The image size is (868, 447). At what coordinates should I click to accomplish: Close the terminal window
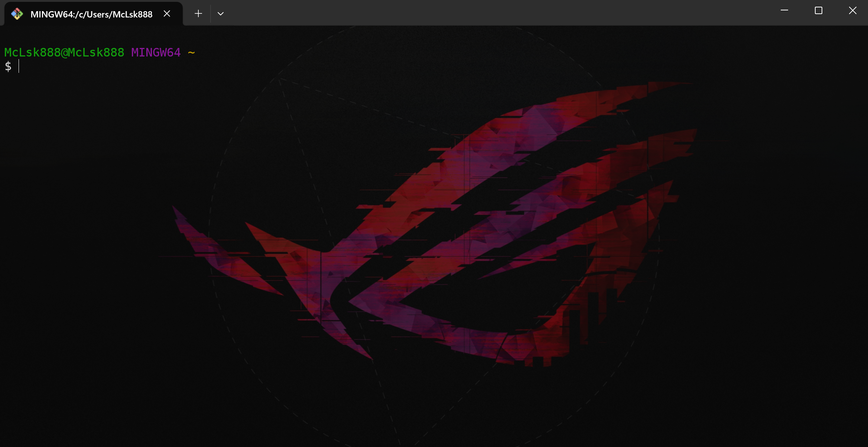(x=852, y=10)
